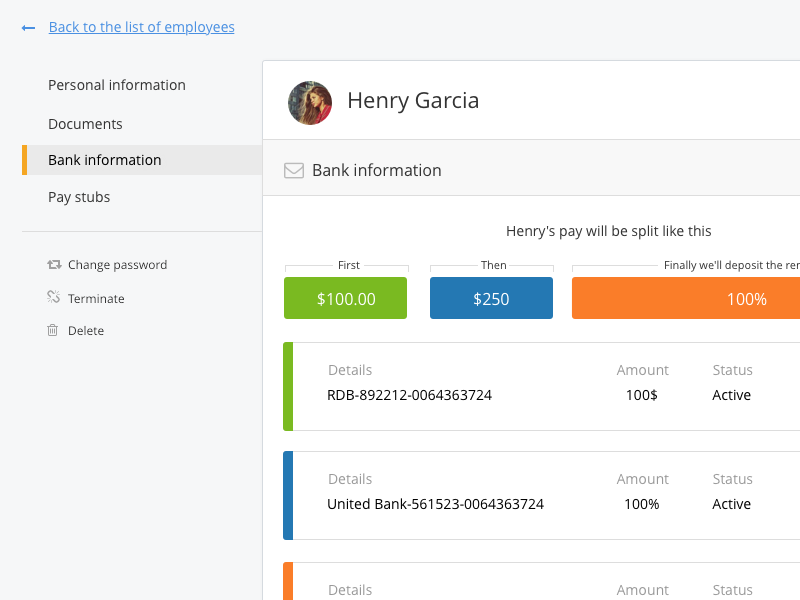The image size is (800, 600).
Task: Open 'Back to the list of employees'
Action: 141,27
